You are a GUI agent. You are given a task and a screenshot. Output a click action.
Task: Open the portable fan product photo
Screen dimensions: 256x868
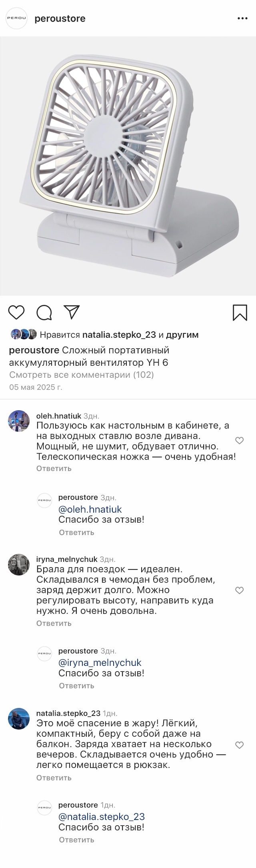coord(128,166)
